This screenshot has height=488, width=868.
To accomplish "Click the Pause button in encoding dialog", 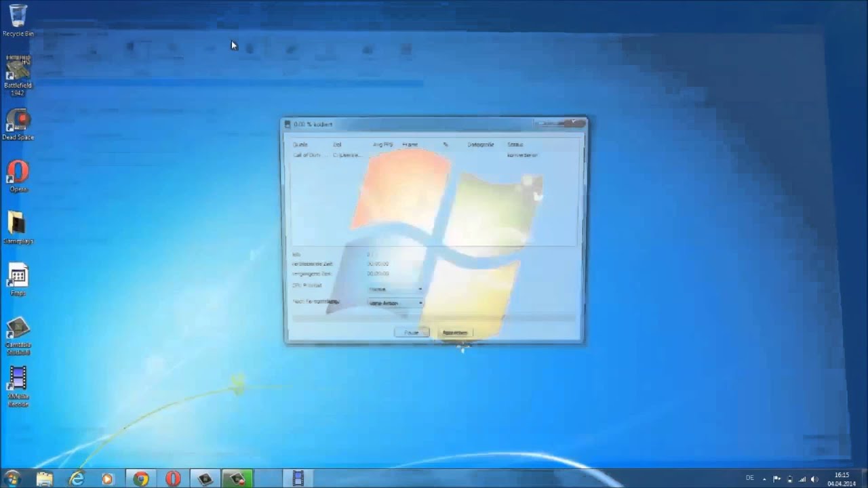I will point(412,332).
